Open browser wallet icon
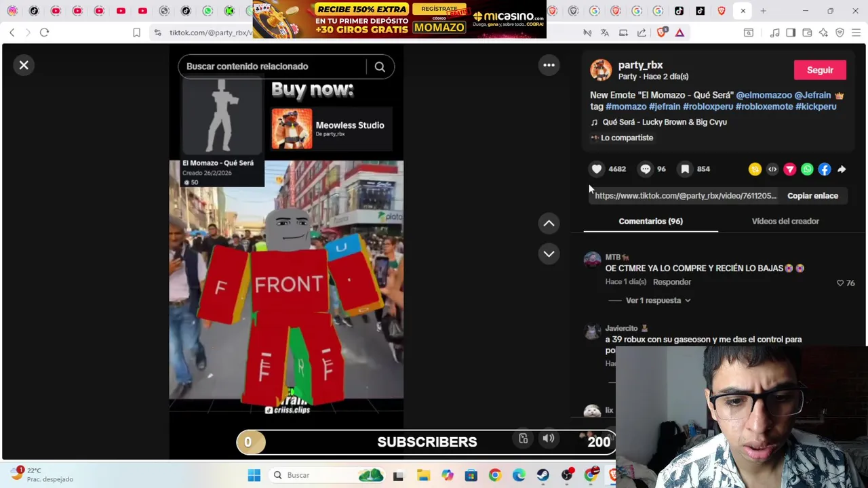The width and height of the screenshot is (868, 488). click(x=807, y=33)
